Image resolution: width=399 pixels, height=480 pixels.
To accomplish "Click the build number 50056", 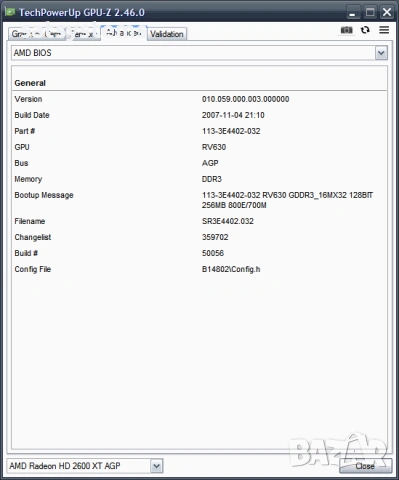I will pyautogui.click(x=213, y=253).
